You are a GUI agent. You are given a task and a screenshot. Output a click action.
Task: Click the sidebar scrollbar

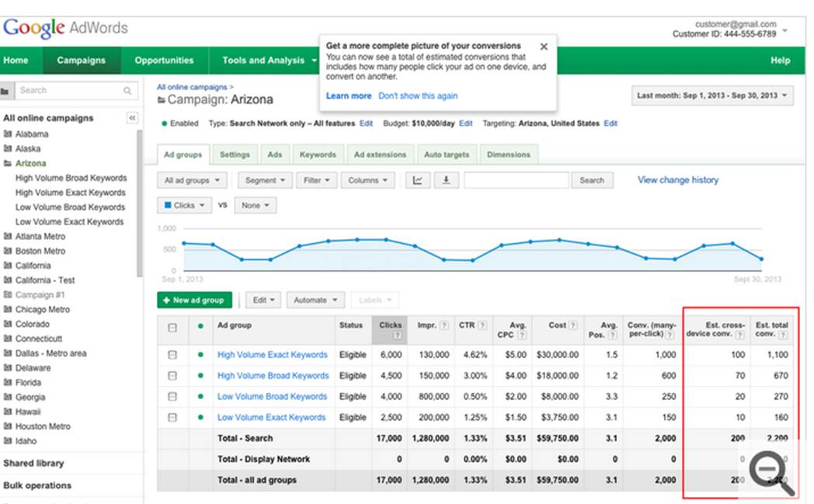pyautogui.click(x=139, y=203)
